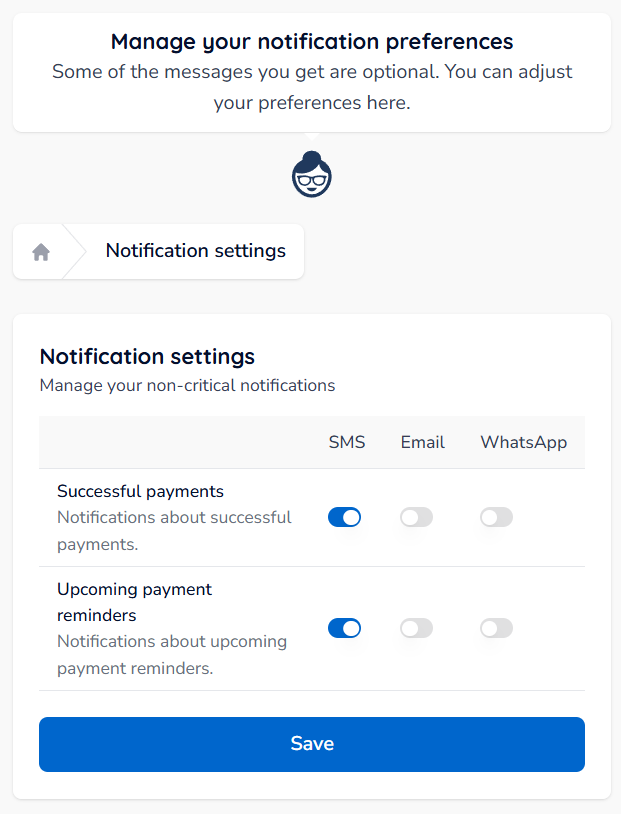Click the breadcrumb chevron separator

tap(75, 251)
